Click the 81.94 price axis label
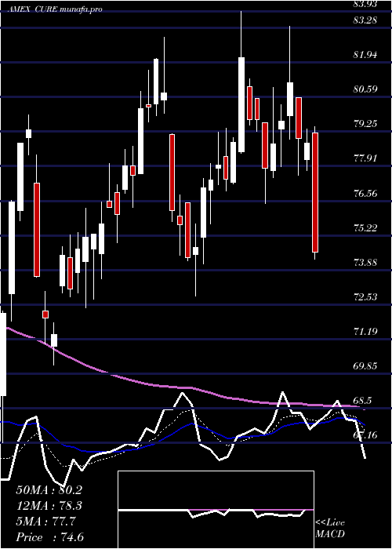Image resolution: width=392 pixels, height=549 pixels. [x=365, y=55]
